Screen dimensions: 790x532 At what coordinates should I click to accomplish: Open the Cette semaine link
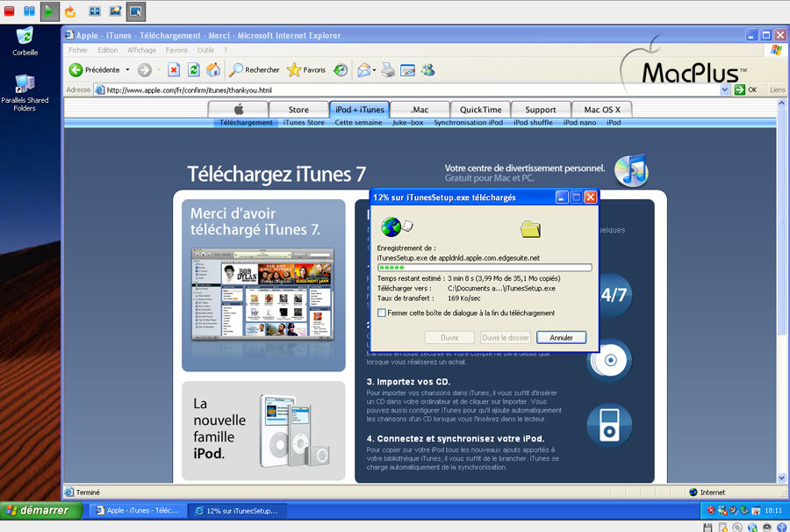[358, 122]
